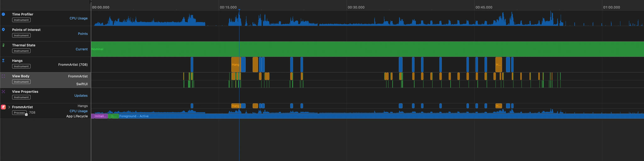This screenshot has width=644, height=161.
Task: Click the 01:00.000 ruler mark
Action: click(611, 7)
